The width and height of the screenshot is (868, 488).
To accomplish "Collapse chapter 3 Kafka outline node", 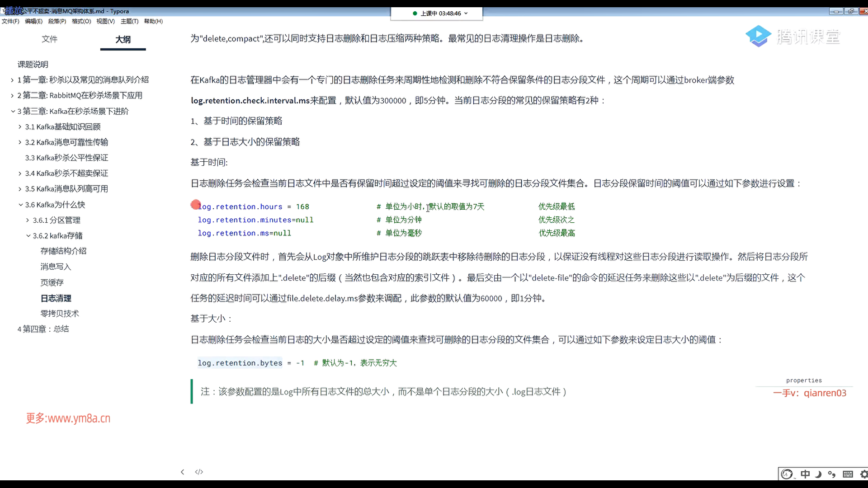I will (x=13, y=111).
